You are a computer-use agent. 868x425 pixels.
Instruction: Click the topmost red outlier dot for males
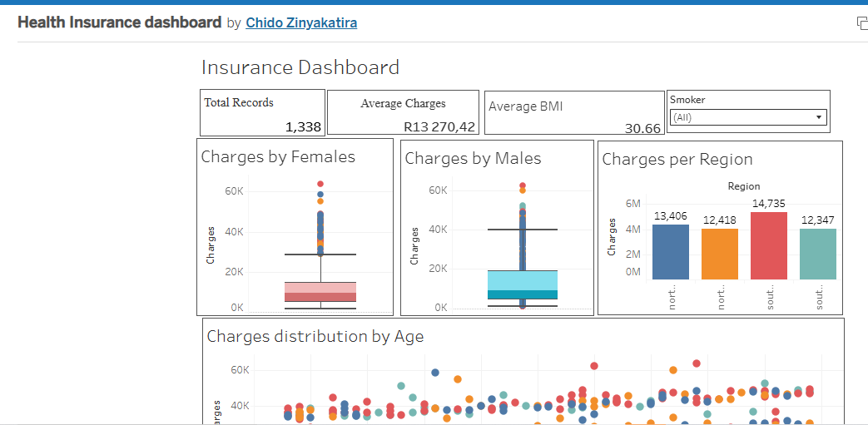point(523,186)
